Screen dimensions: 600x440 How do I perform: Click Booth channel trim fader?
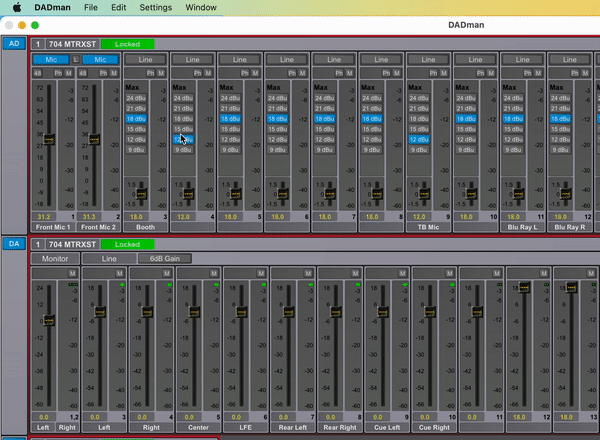pos(142,194)
